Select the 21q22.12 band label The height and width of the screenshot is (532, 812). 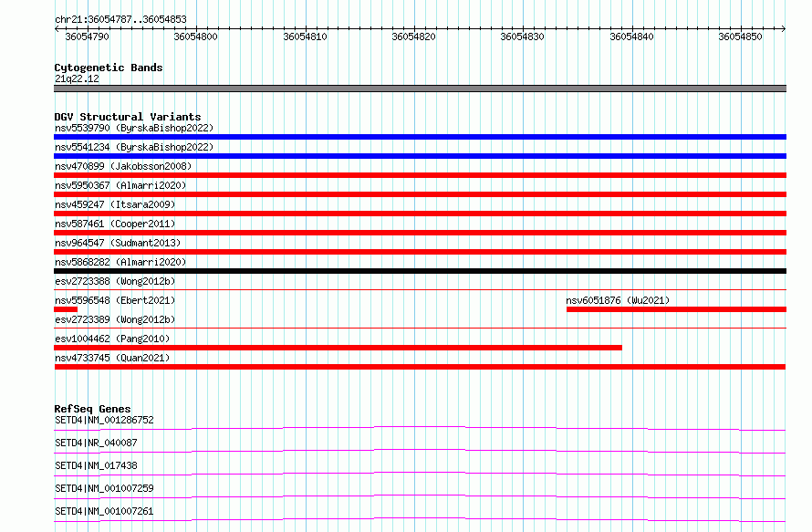coord(77,78)
